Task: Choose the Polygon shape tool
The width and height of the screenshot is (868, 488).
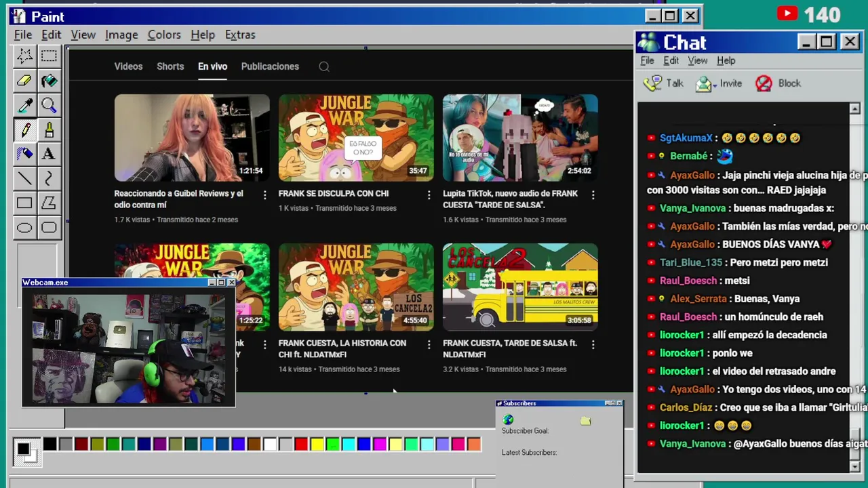Action: click(x=49, y=203)
